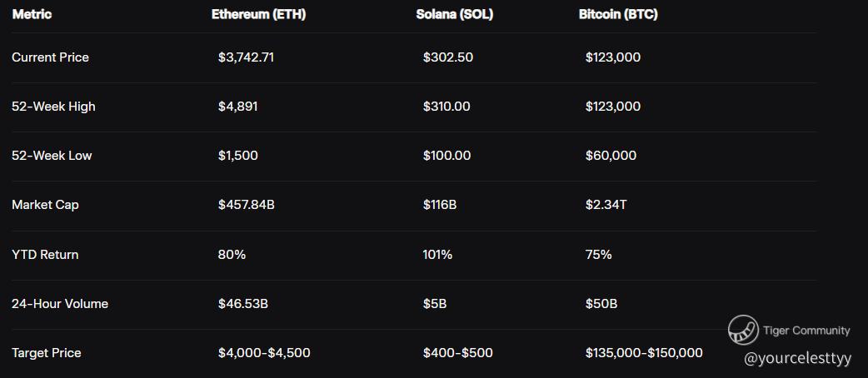This screenshot has width=868, height=378.
Task: Click the Target Price row label
Action: click(x=47, y=353)
